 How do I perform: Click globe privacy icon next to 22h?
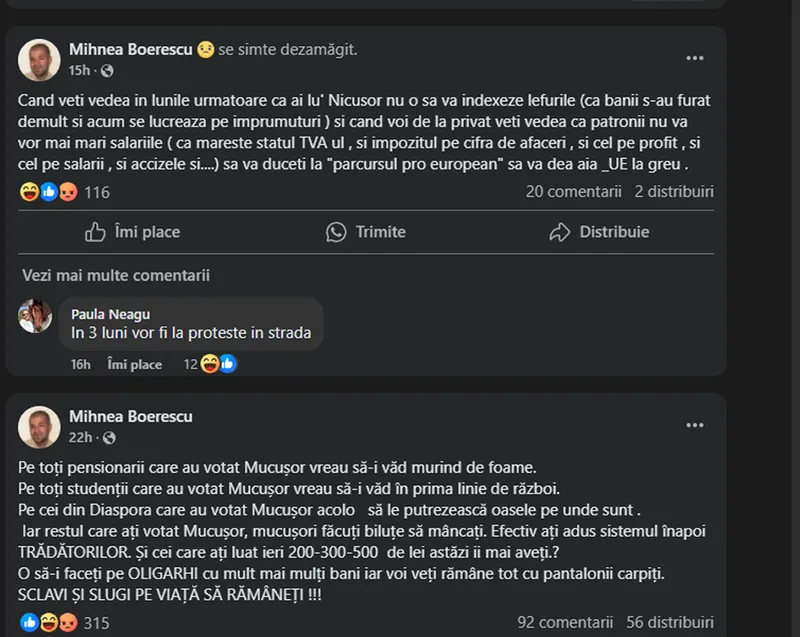pyautogui.click(x=107, y=438)
